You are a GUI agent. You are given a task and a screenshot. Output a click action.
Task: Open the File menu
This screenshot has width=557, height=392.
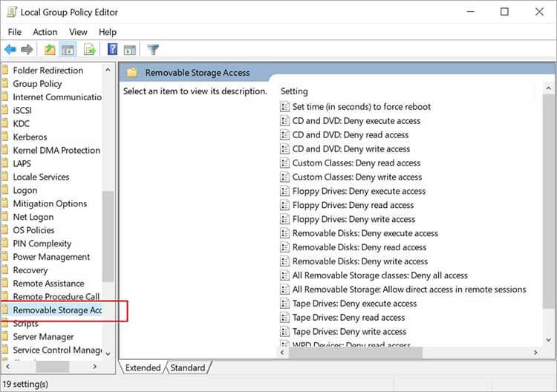point(15,32)
